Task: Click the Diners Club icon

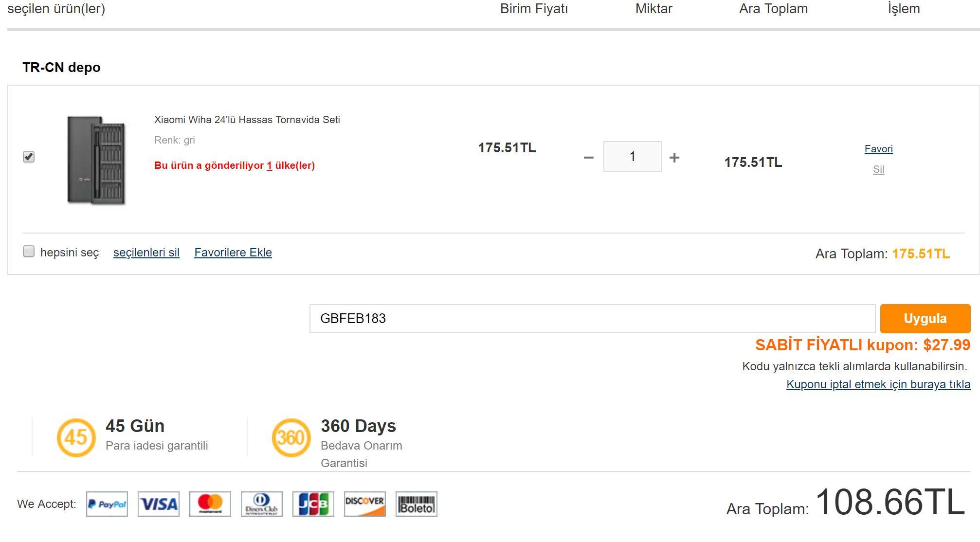Action: [262, 504]
